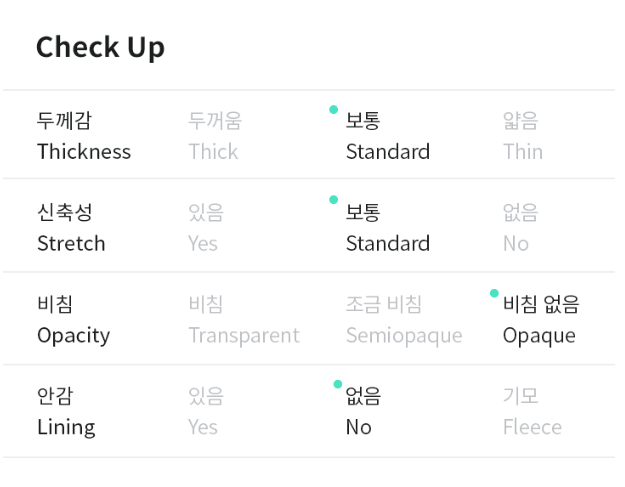Select the Transparent opacity option

tap(244, 320)
